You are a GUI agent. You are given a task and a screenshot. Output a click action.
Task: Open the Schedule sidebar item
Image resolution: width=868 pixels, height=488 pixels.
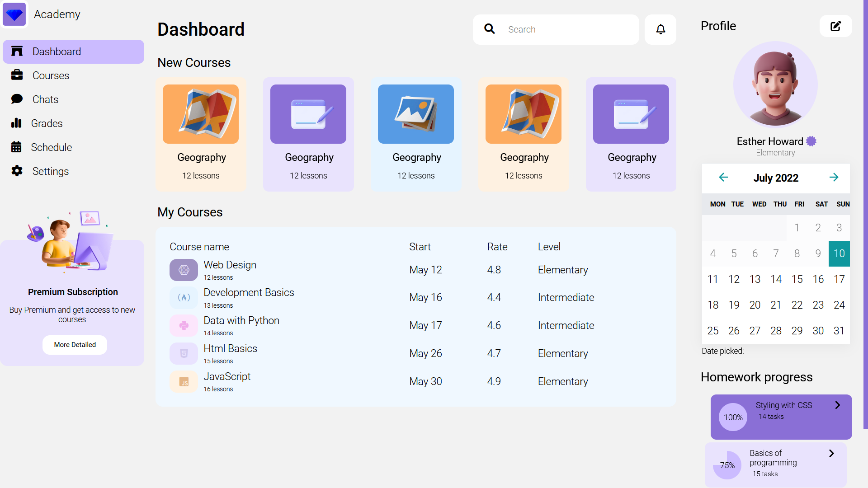tap(51, 147)
